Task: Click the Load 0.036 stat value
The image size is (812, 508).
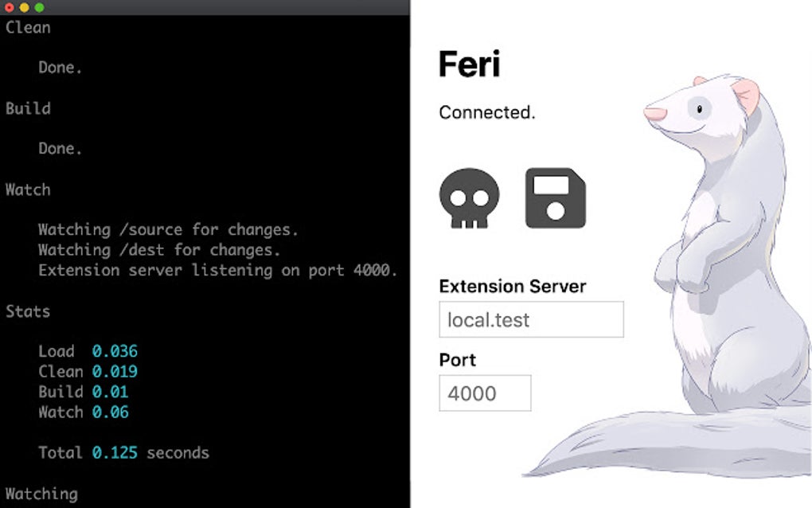Action: click(x=115, y=351)
